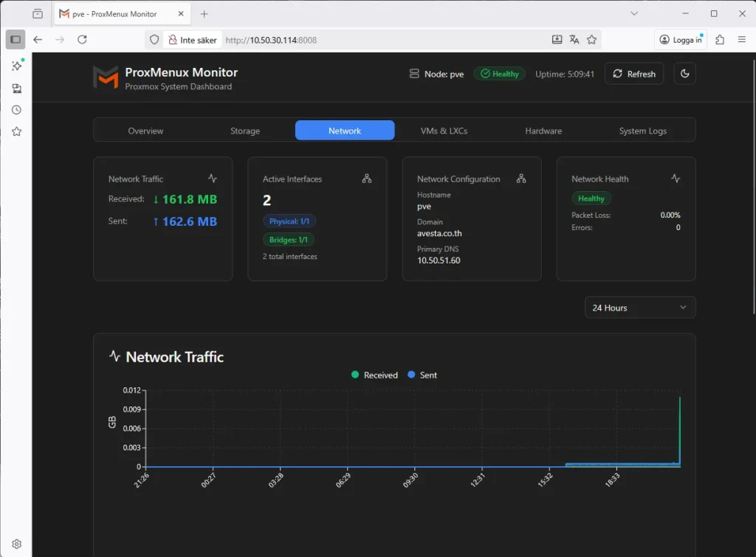Open the browser hamburger menu
The image size is (756, 557).
(742, 40)
